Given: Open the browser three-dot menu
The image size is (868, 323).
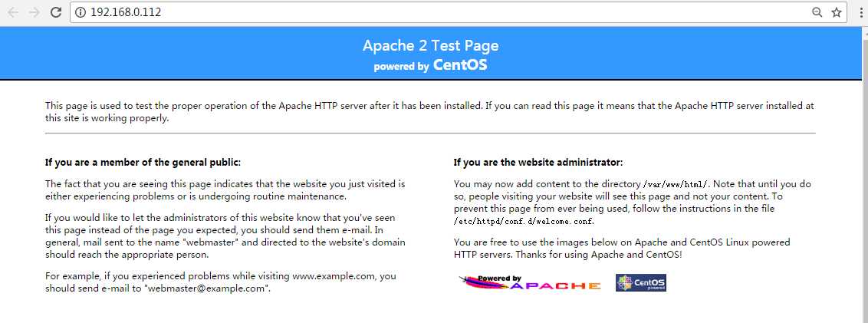Looking at the screenshot, I should point(861,12).
